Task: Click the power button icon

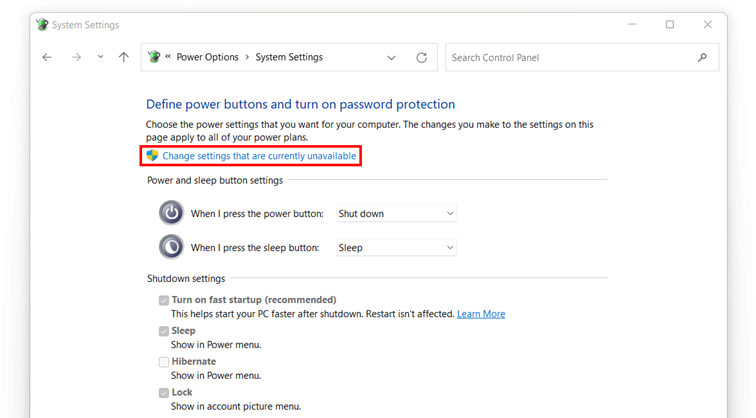Action: coord(171,213)
